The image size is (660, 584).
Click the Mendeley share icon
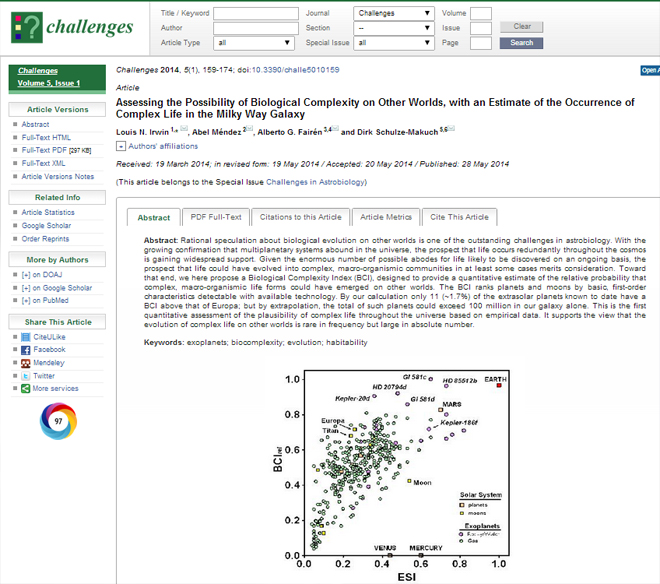[x=25, y=363]
